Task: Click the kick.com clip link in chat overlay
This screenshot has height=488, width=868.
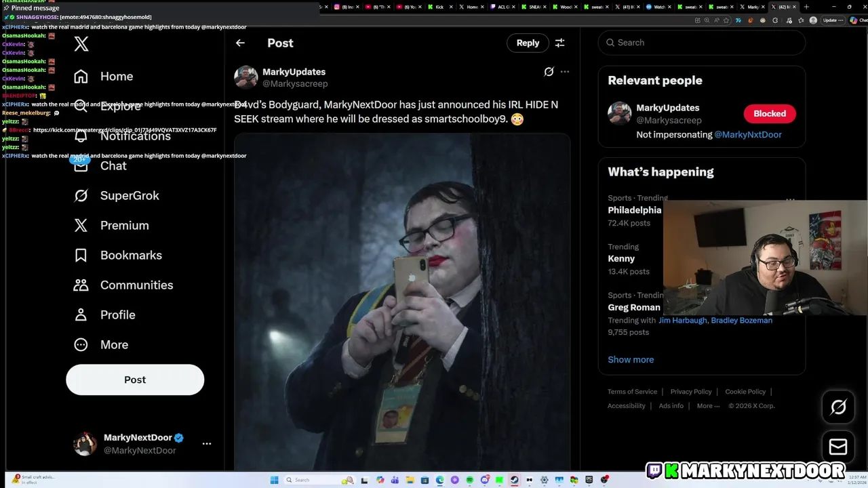Action: point(125,130)
